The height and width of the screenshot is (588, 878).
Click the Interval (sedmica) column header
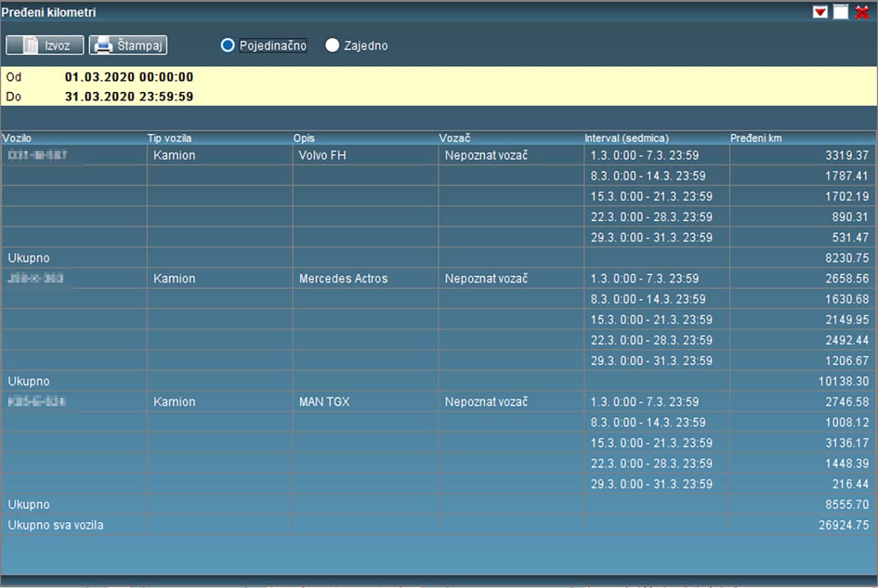[x=626, y=139]
